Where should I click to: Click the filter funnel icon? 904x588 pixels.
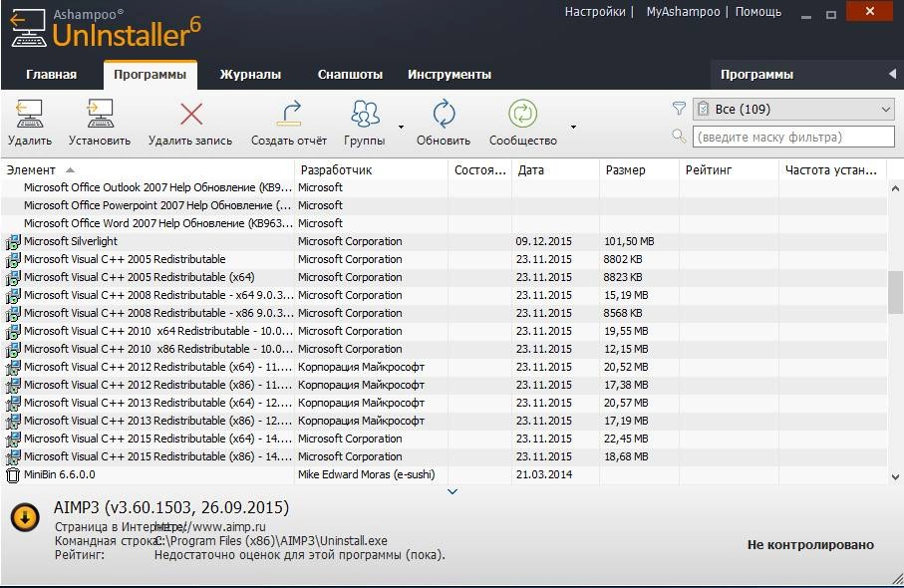[679, 109]
